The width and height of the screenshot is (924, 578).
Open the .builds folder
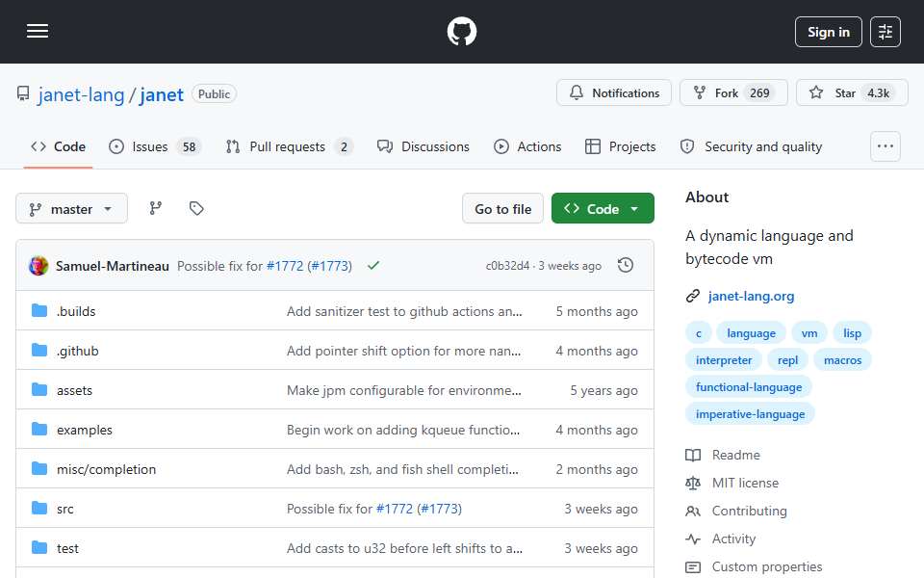click(76, 311)
